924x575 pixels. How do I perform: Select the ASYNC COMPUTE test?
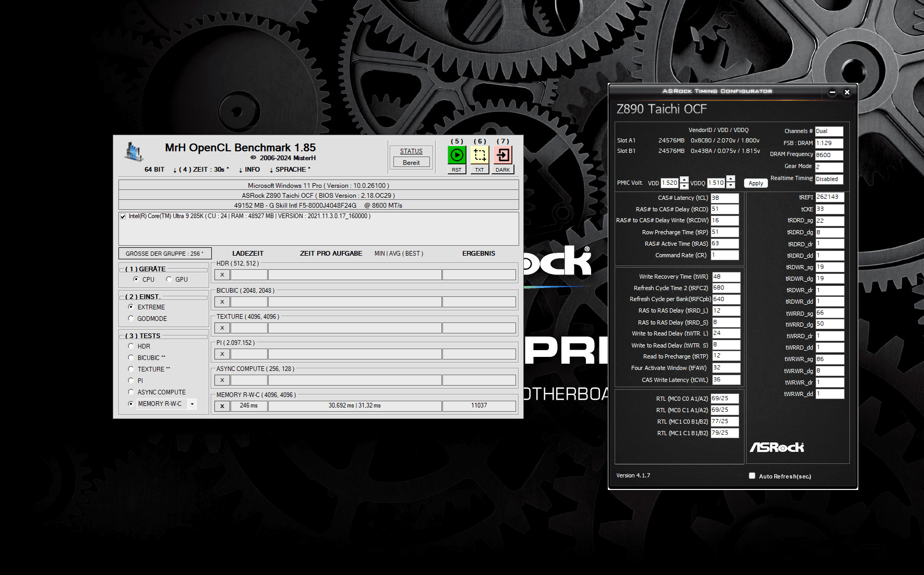pyautogui.click(x=131, y=392)
